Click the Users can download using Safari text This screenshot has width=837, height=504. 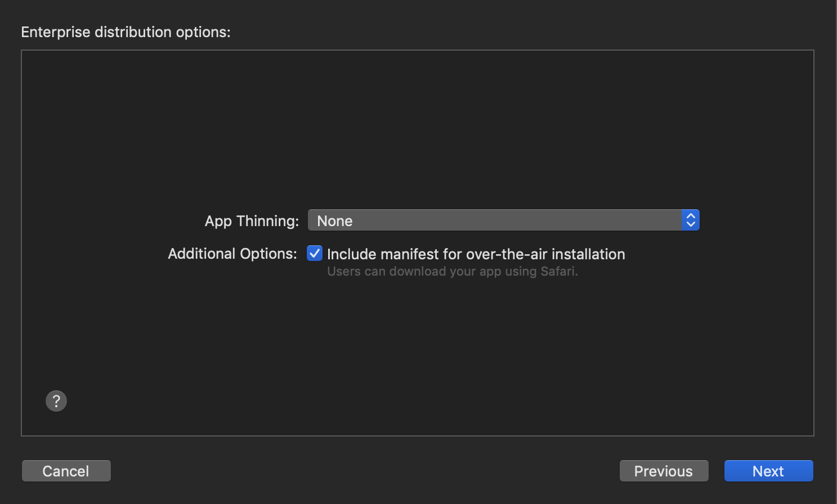pos(453,272)
